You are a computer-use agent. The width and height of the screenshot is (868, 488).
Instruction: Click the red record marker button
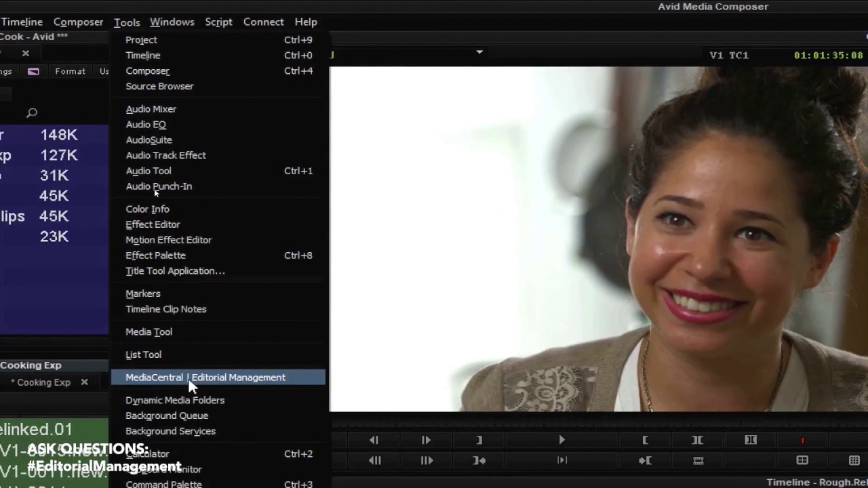click(x=802, y=440)
